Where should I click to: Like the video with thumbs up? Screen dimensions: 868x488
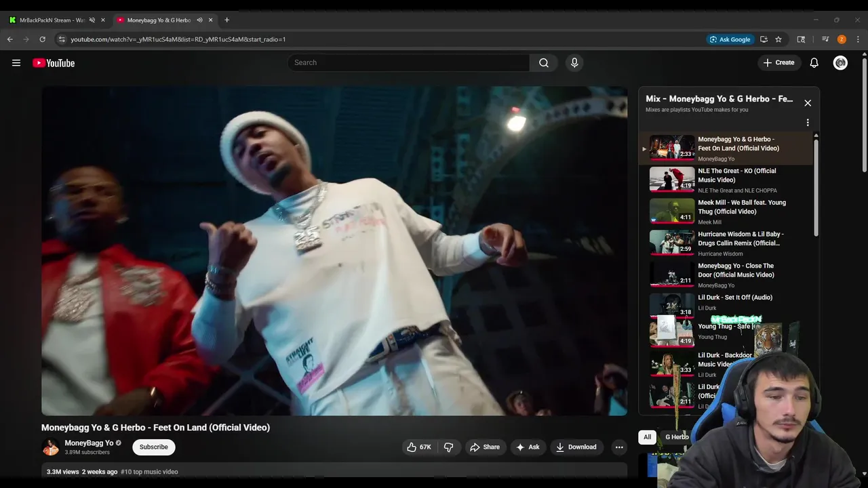(x=419, y=447)
